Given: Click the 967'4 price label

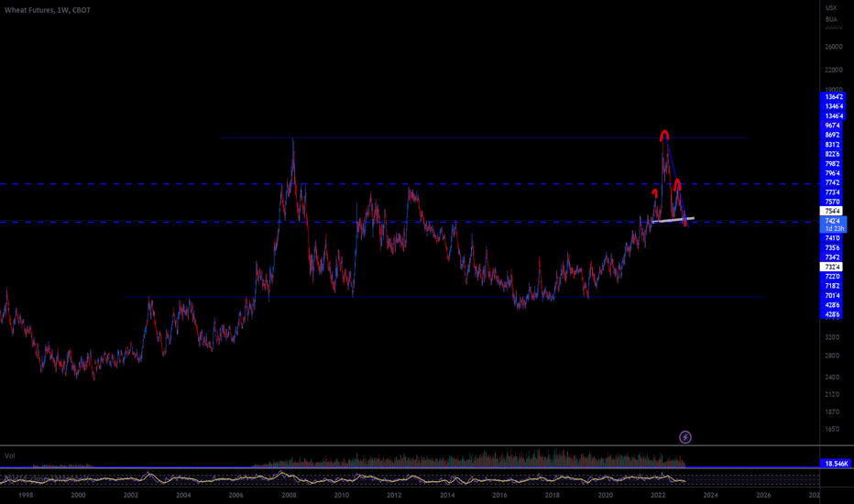Looking at the screenshot, I should tap(832, 126).
